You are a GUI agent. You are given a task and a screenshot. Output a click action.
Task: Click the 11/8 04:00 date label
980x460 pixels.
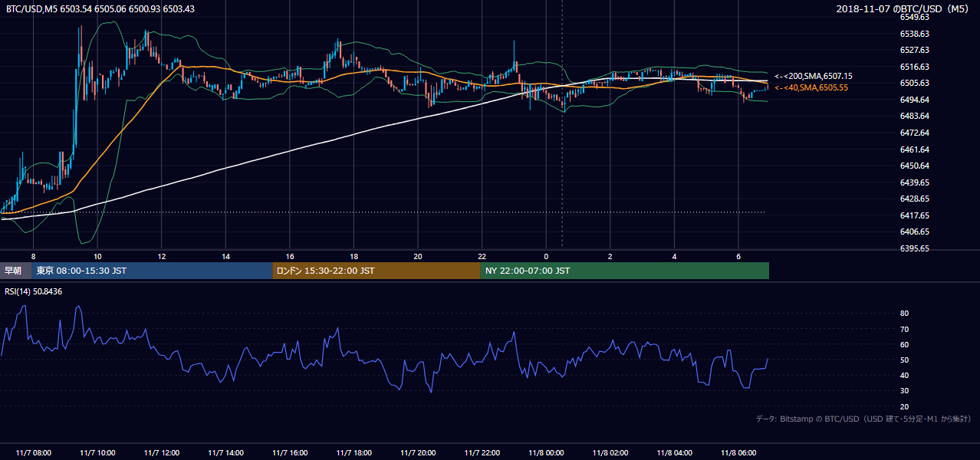click(x=674, y=452)
